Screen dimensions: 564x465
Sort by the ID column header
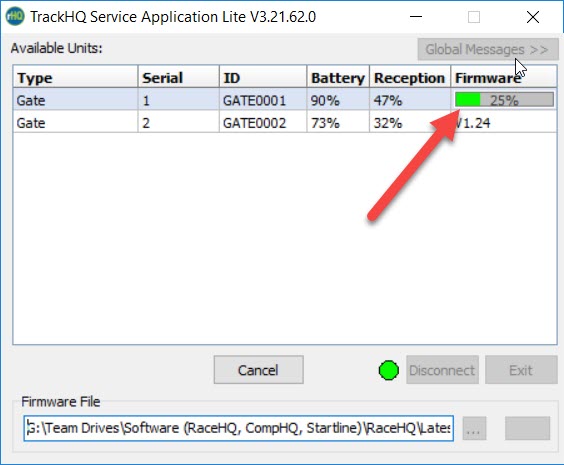point(263,77)
